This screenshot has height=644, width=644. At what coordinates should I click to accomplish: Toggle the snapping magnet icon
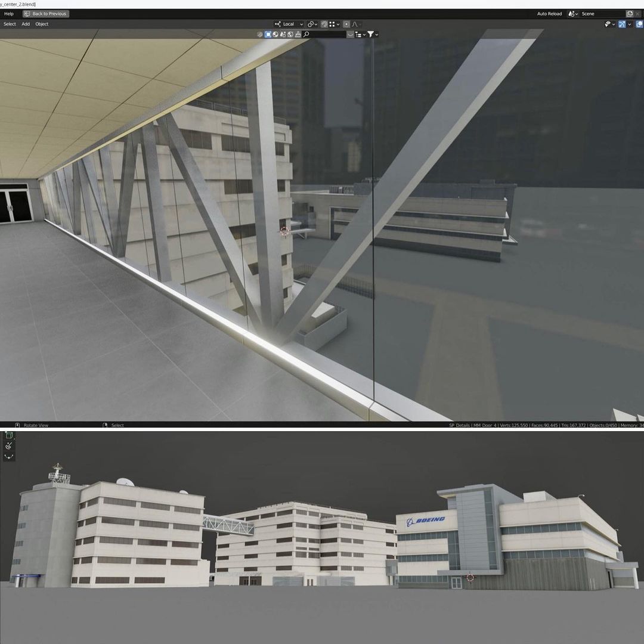click(324, 24)
